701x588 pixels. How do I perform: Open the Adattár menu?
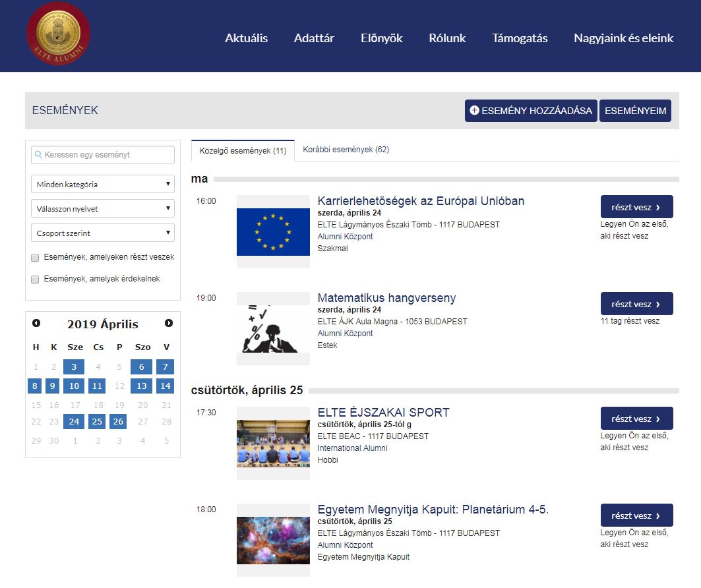[314, 38]
